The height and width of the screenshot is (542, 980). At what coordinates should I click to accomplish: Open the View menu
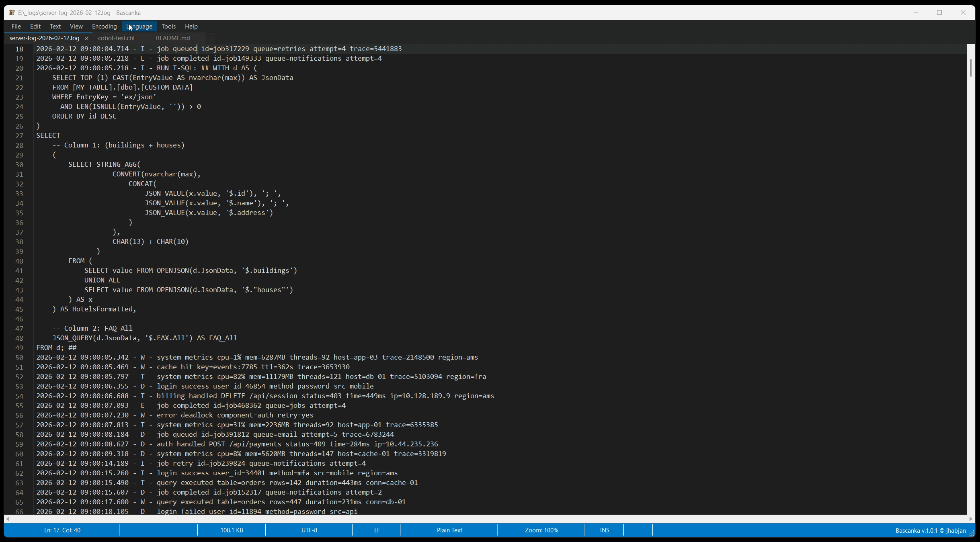tap(76, 26)
